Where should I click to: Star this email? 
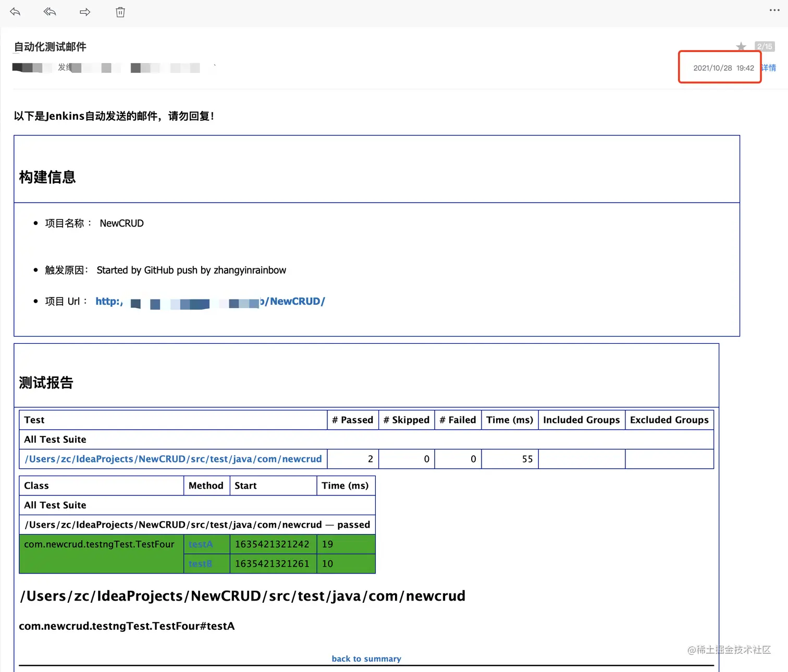click(x=741, y=47)
